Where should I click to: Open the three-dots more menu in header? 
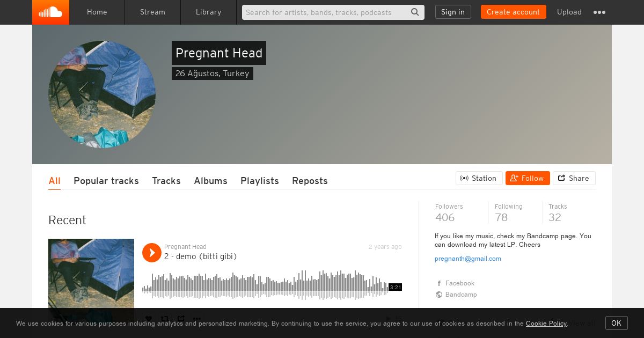click(599, 12)
